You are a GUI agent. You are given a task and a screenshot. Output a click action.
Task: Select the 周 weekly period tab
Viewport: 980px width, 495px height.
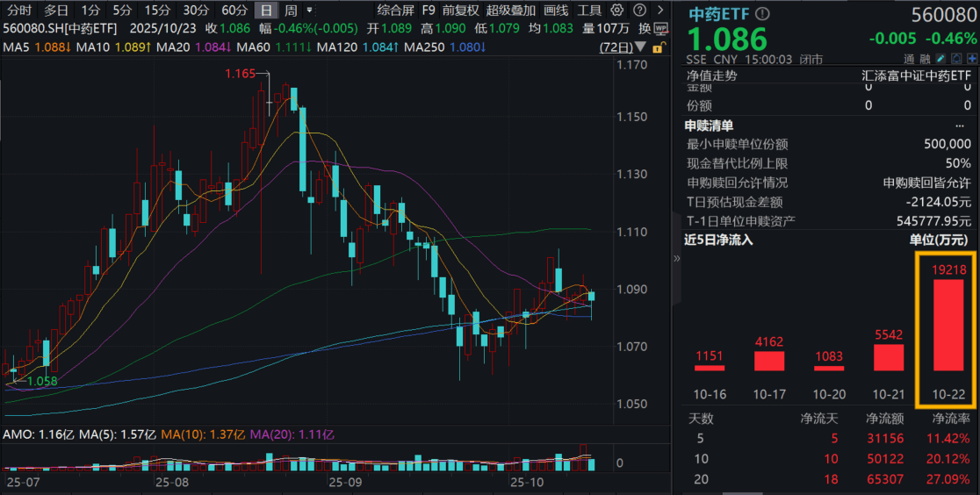[291, 10]
